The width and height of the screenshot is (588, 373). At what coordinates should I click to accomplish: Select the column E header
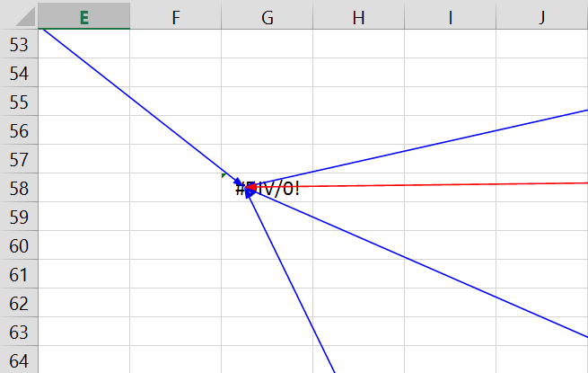tap(84, 16)
